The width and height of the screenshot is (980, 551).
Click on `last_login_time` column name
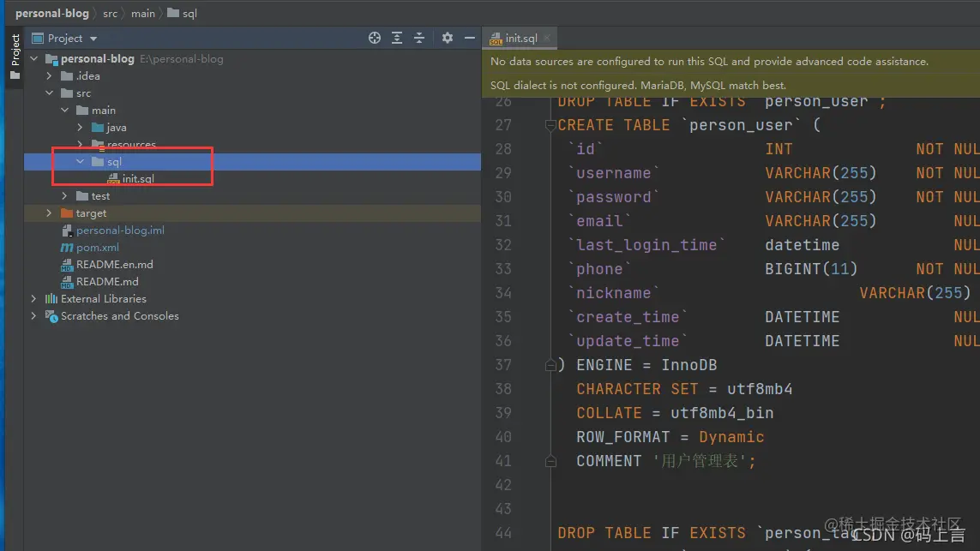click(x=646, y=245)
